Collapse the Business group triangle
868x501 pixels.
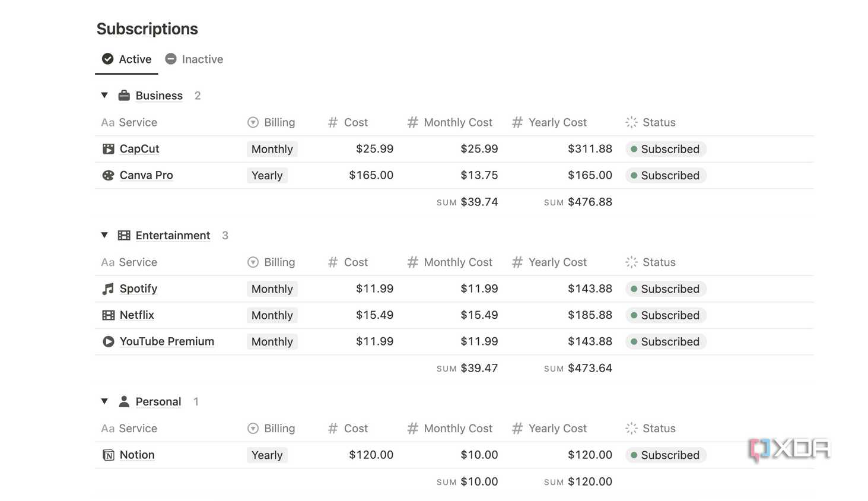104,95
